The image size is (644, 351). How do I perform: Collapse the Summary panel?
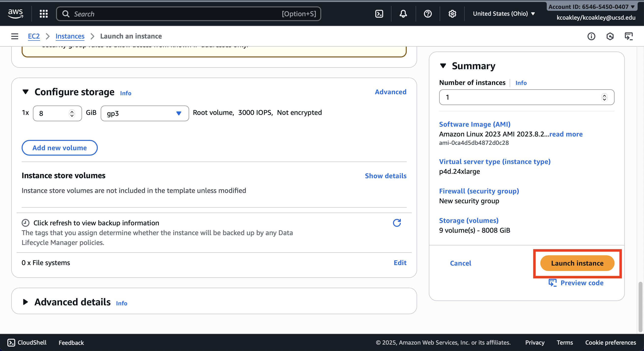[x=443, y=66]
